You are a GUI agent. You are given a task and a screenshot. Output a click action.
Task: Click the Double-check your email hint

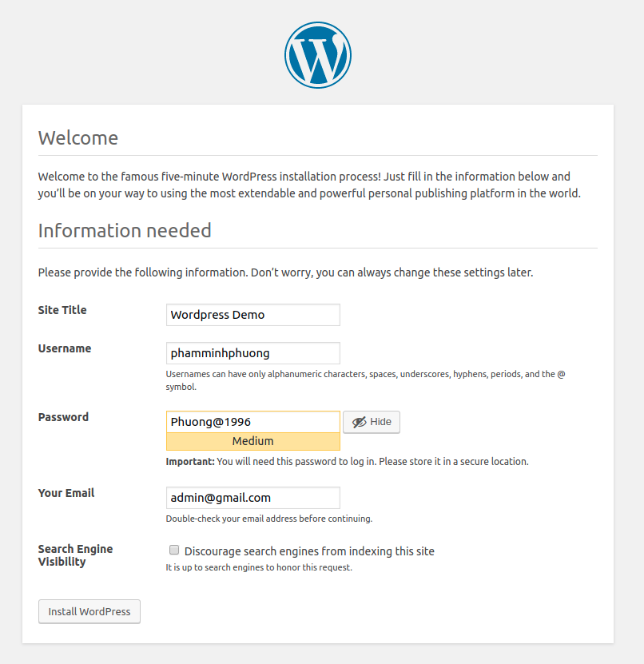point(268,519)
